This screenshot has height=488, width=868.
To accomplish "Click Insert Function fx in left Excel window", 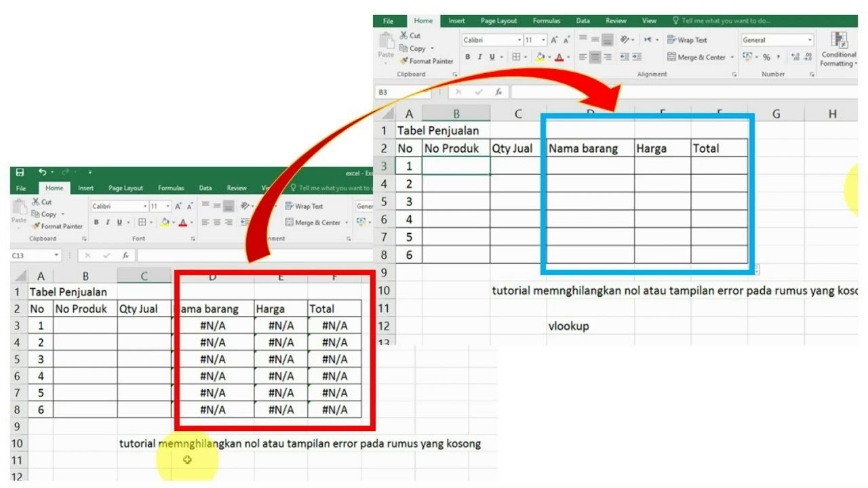I will click(125, 256).
